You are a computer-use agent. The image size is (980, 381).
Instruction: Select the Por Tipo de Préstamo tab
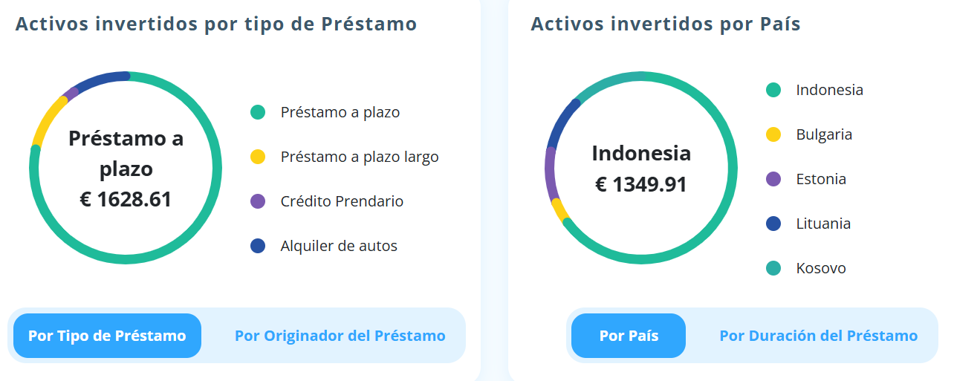107,336
